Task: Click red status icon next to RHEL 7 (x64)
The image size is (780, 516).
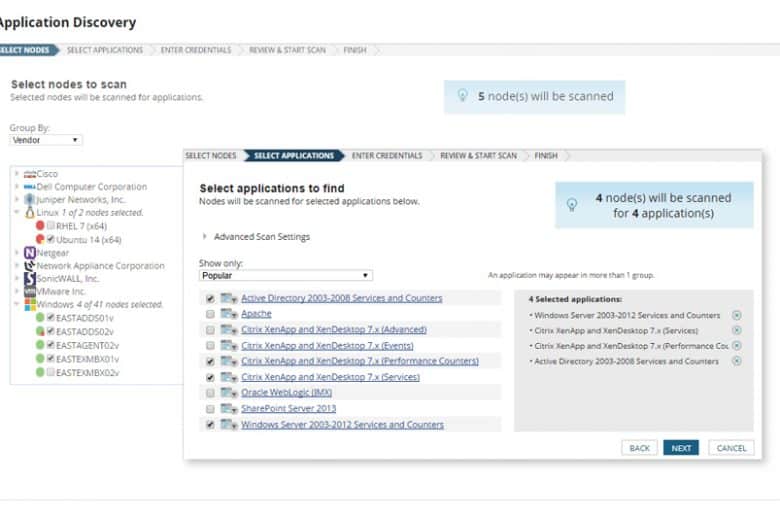Action: (40, 226)
